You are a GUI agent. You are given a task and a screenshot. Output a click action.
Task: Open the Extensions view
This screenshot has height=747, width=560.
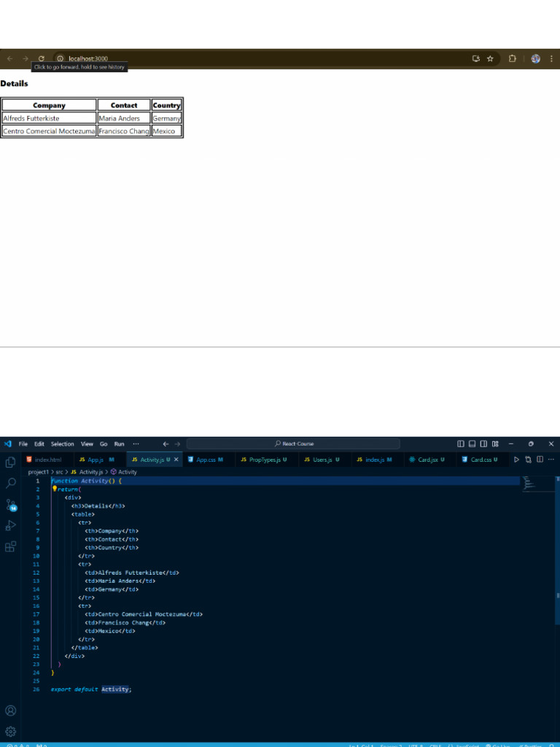click(10, 546)
